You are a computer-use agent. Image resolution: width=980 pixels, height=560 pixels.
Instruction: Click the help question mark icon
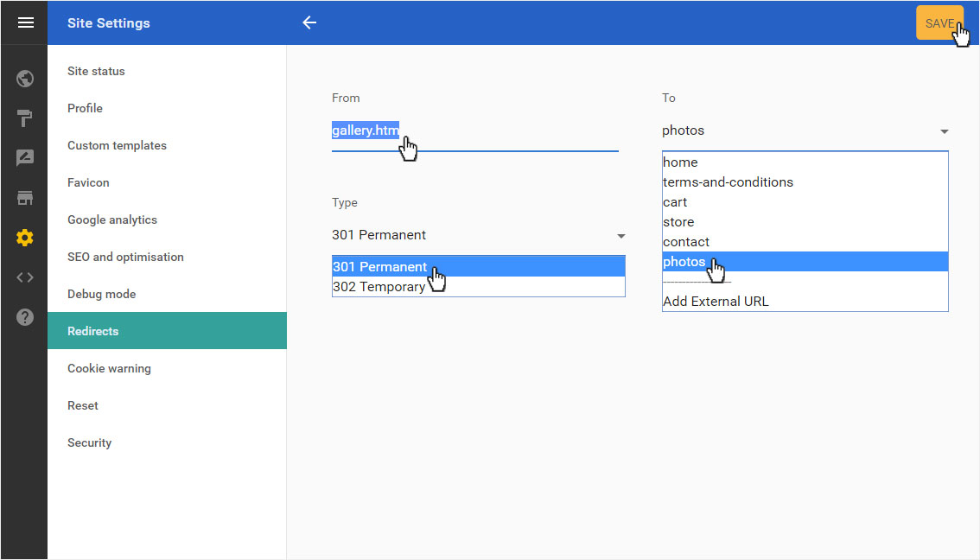click(25, 317)
